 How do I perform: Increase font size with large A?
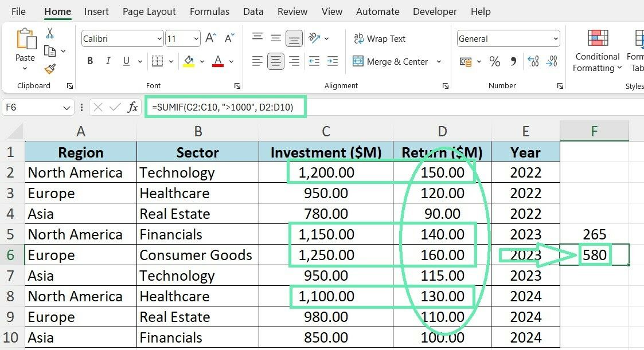210,38
